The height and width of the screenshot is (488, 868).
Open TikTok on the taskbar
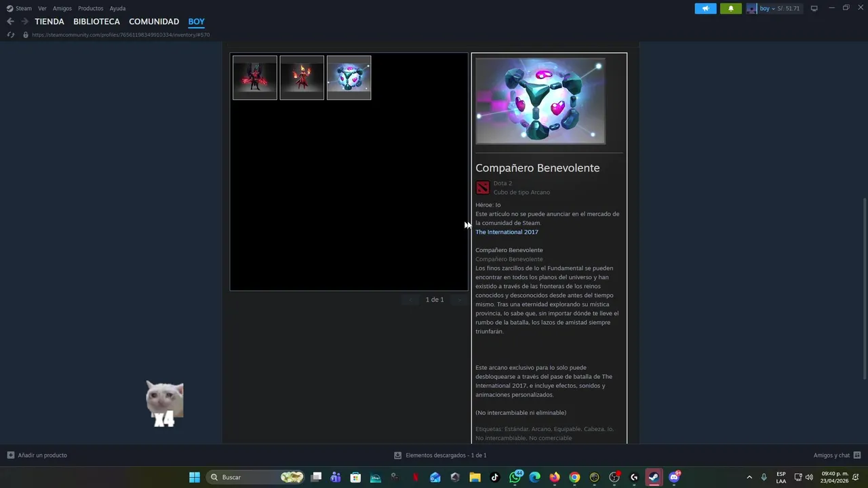click(x=494, y=477)
